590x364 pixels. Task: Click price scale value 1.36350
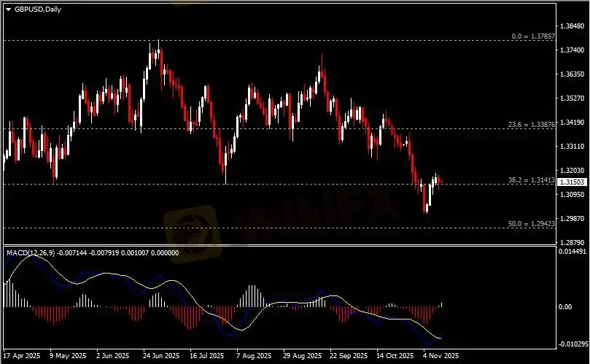pyautogui.click(x=572, y=74)
